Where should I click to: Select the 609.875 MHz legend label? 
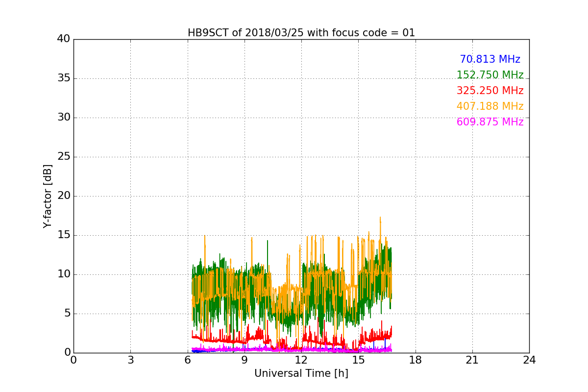coord(490,122)
